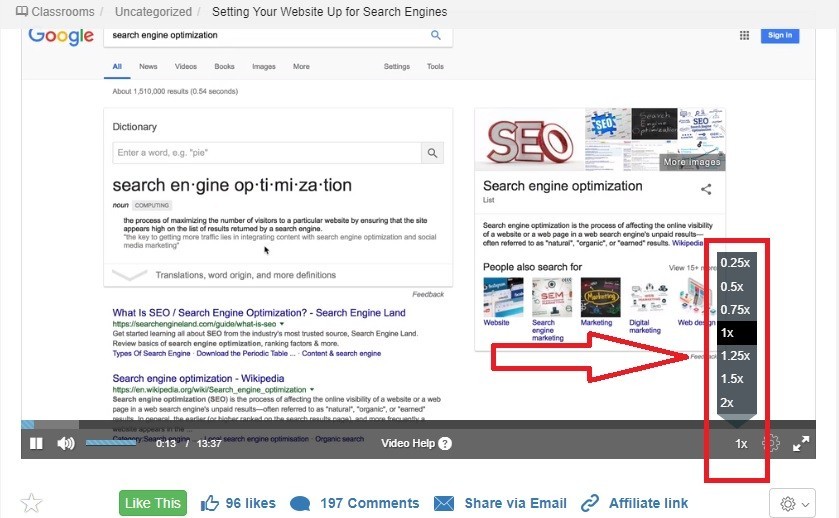Open the Website related search thumbnail
Screen dimensions: 839x518
pos(503,297)
